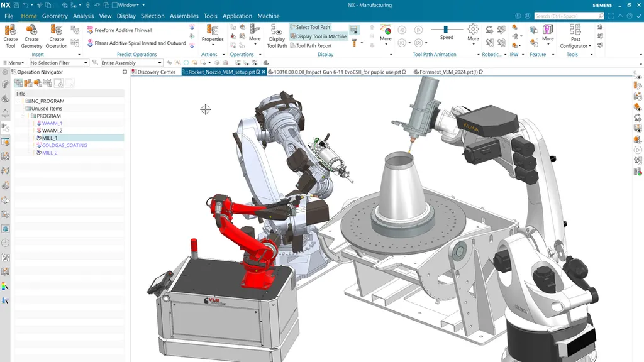Screen dimensions: 644x362
Task: Expand the Actions group options arrow
Action: [224, 55]
